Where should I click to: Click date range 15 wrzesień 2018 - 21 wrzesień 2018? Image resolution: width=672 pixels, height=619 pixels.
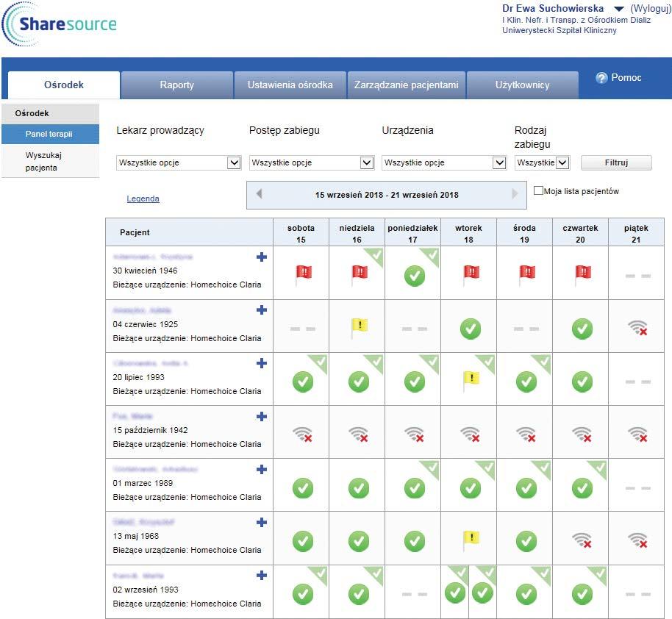point(387,195)
